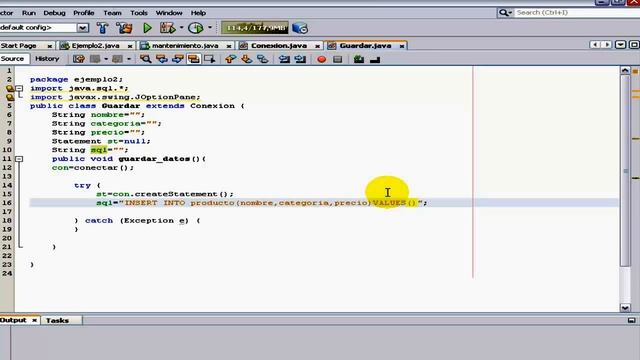Click the Debug Project icon

point(167,28)
